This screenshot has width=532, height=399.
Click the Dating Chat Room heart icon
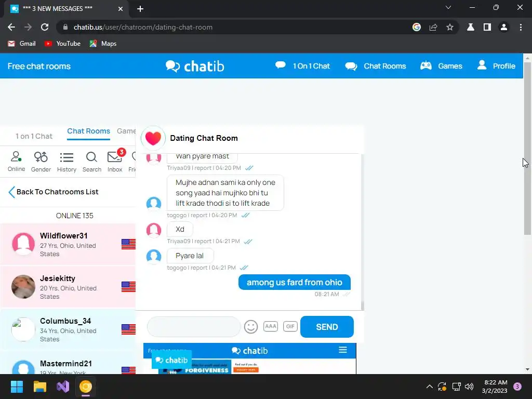153,138
